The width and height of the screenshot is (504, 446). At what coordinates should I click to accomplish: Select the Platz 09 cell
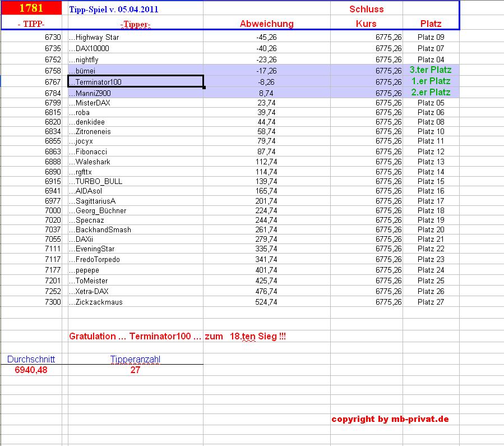(431, 37)
